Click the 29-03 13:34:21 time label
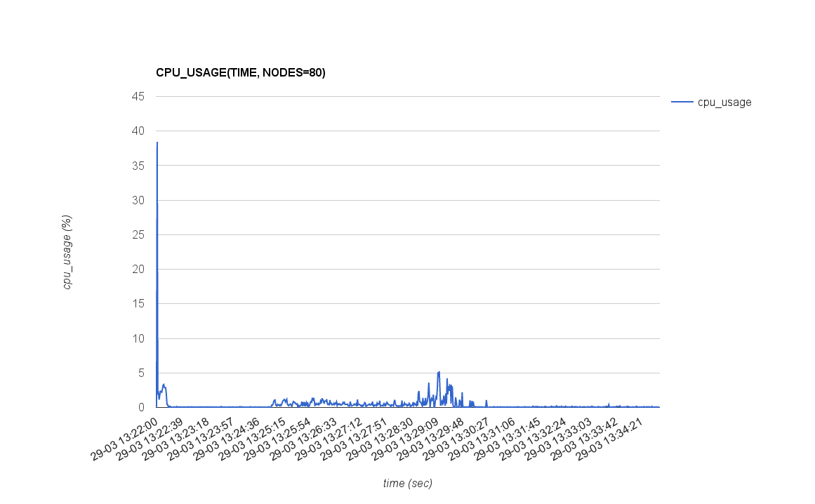The height and width of the screenshot is (504, 815). [x=609, y=437]
